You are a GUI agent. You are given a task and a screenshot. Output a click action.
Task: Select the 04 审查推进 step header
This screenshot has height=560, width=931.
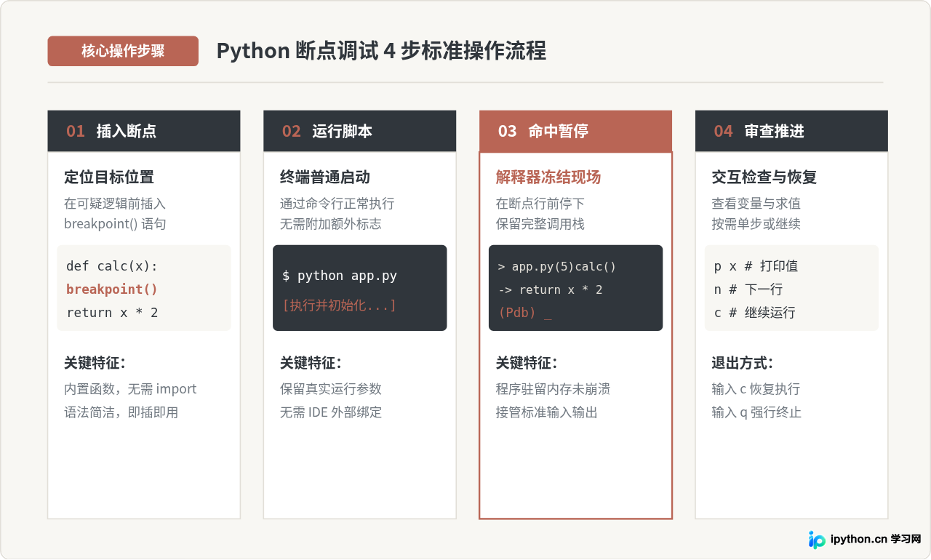(791, 131)
